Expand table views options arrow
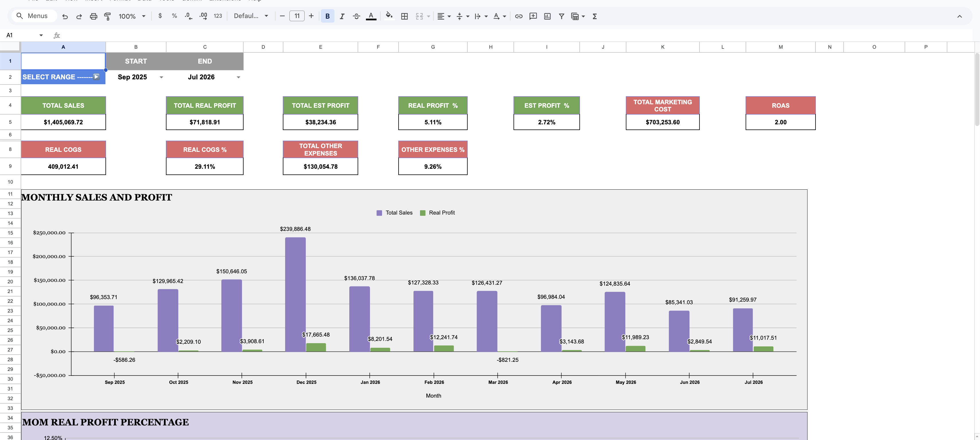The image size is (980, 440). pos(583,16)
